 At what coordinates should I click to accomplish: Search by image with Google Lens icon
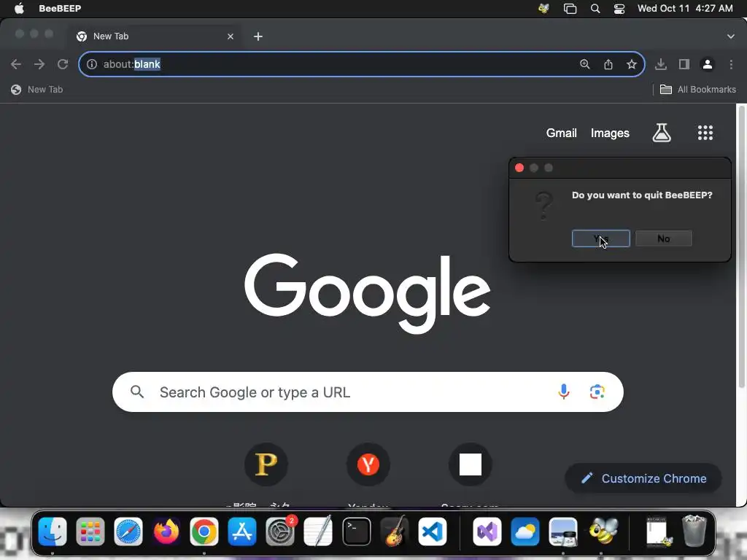(597, 392)
